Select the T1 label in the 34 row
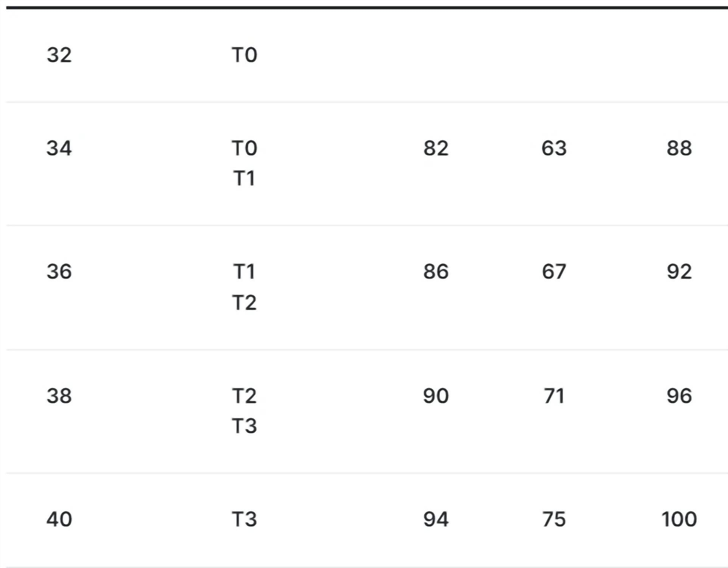This screenshot has width=728, height=568. coord(244,178)
